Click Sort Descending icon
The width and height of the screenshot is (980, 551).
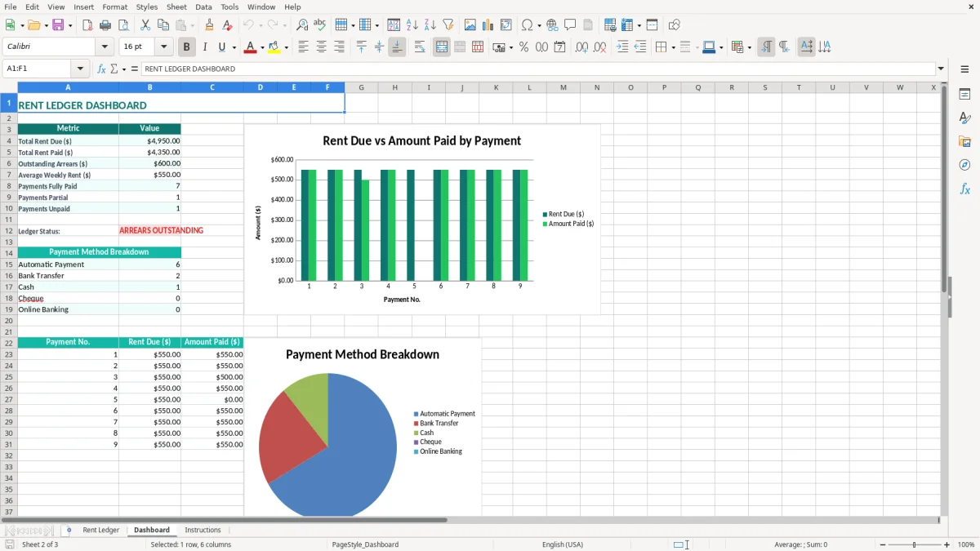[430, 25]
